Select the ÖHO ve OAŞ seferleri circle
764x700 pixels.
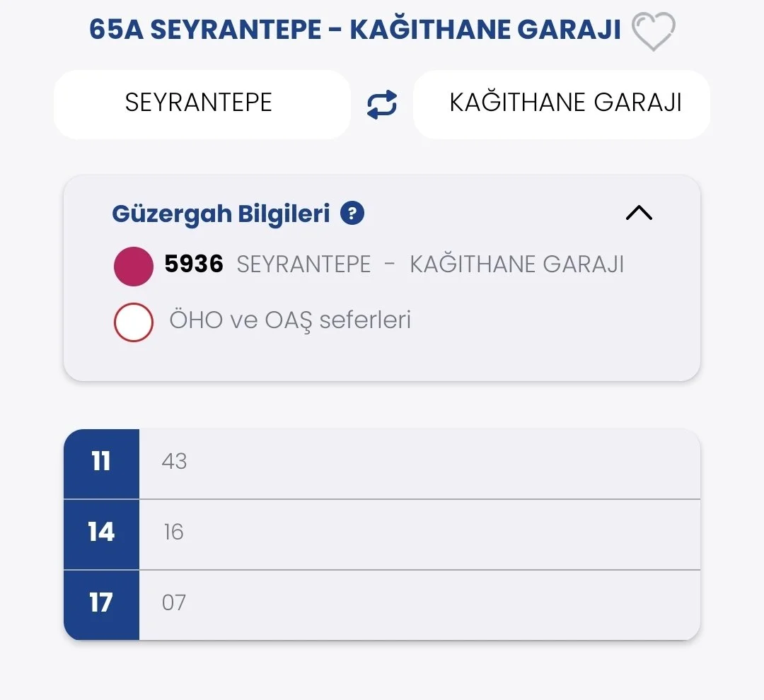pos(134,322)
